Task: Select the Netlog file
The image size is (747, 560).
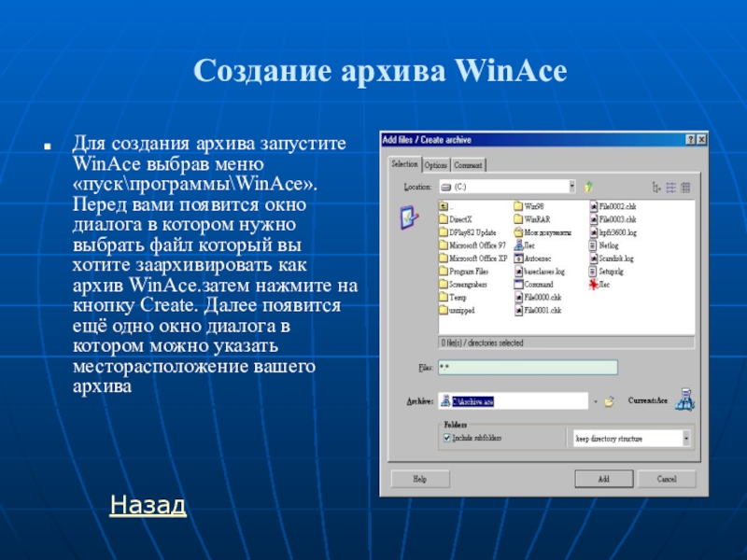Action: pyautogui.click(x=603, y=245)
